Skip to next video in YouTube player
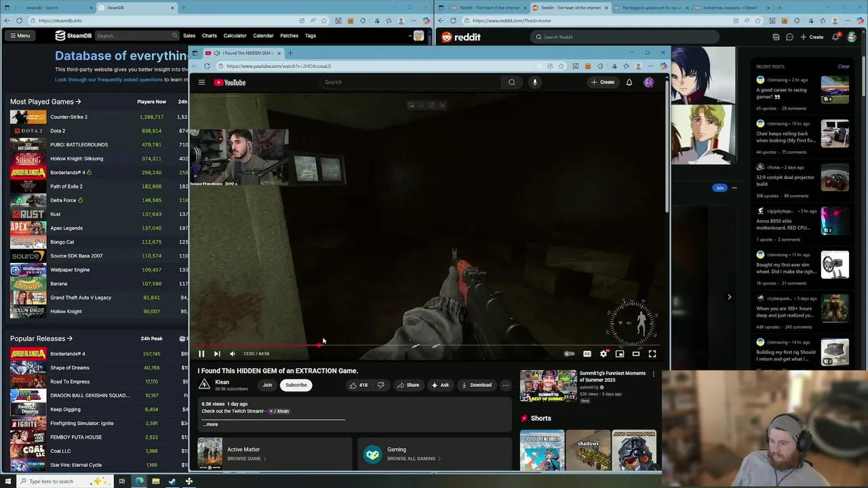868x488 pixels. click(217, 354)
